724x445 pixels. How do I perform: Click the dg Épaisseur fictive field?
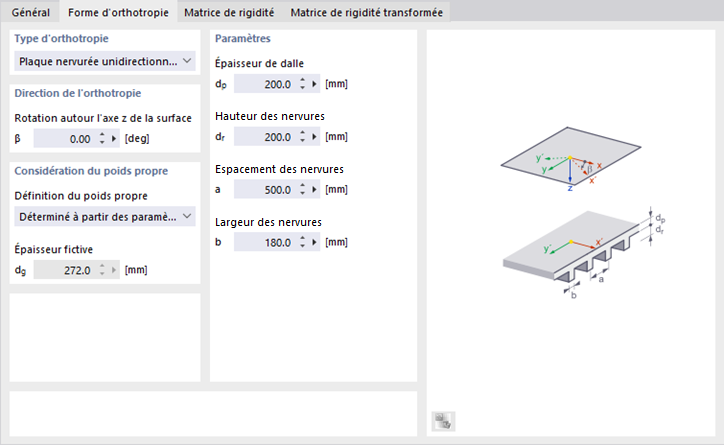tap(64, 270)
